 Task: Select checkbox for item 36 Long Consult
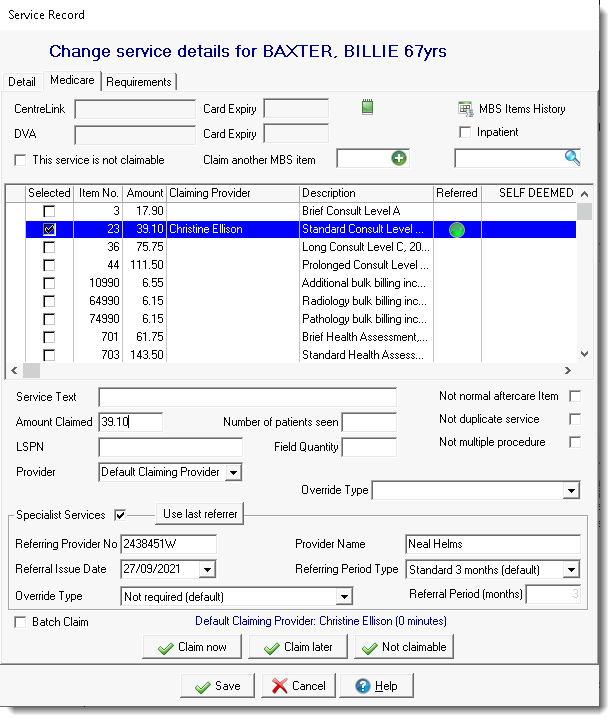(x=49, y=249)
